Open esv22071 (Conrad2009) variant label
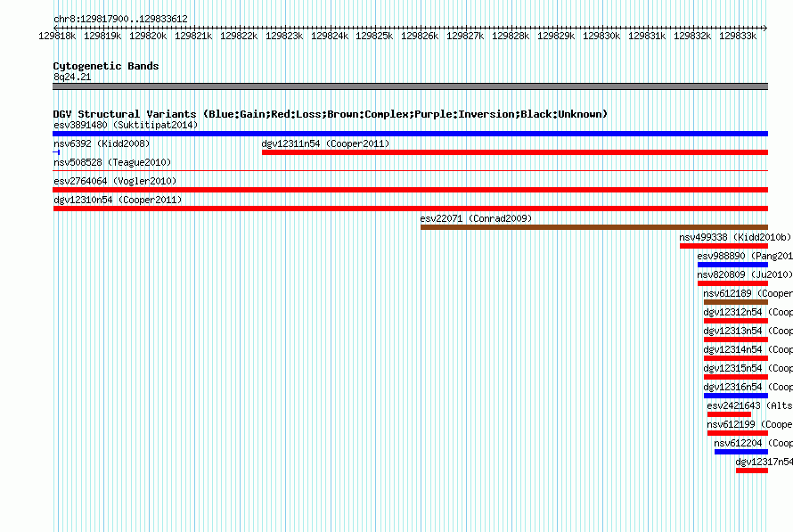Screen dimensions: 793x532 pyautogui.click(x=476, y=218)
